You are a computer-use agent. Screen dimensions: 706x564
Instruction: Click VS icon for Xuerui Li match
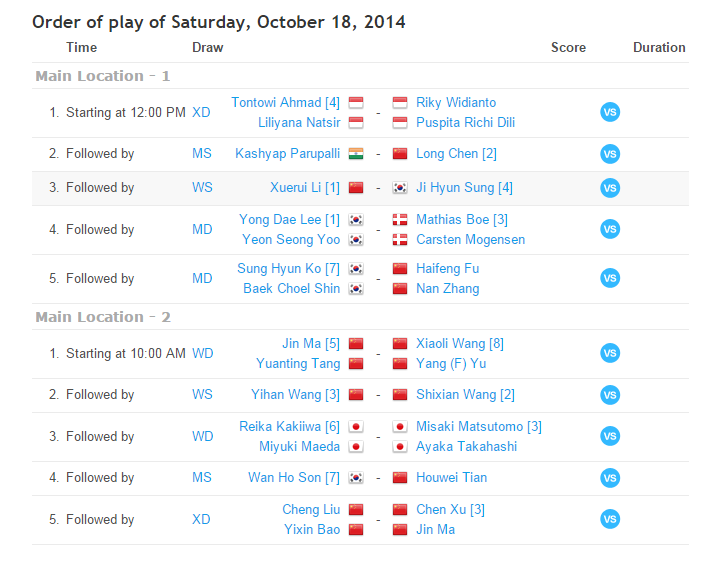pyautogui.click(x=609, y=188)
